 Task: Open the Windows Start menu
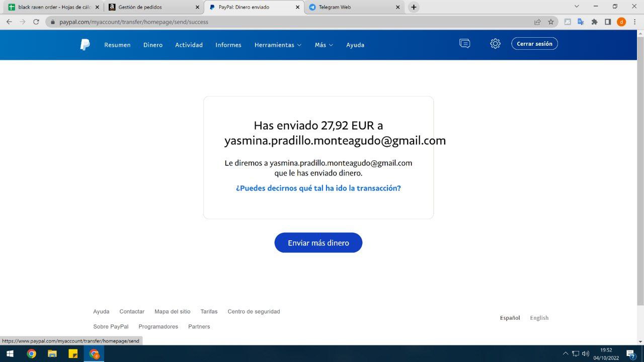point(10,353)
